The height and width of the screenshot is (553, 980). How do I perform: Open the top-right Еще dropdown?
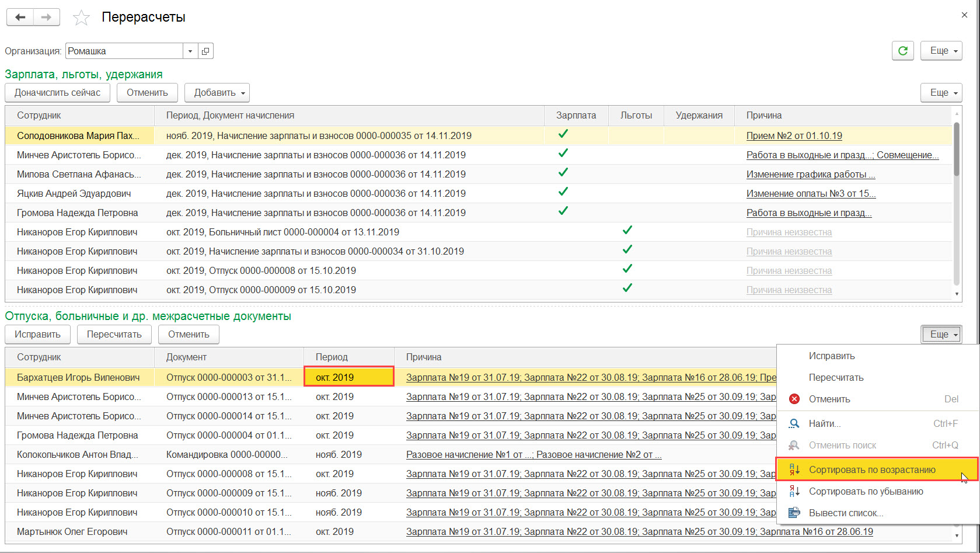click(x=941, y=51)
